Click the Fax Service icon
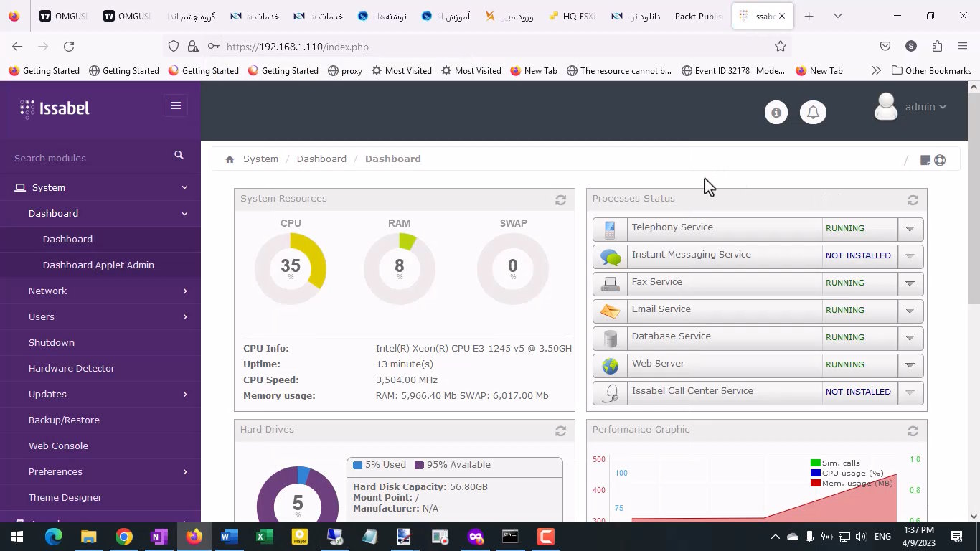Viewport: 980px width, 551px height. 611,284
